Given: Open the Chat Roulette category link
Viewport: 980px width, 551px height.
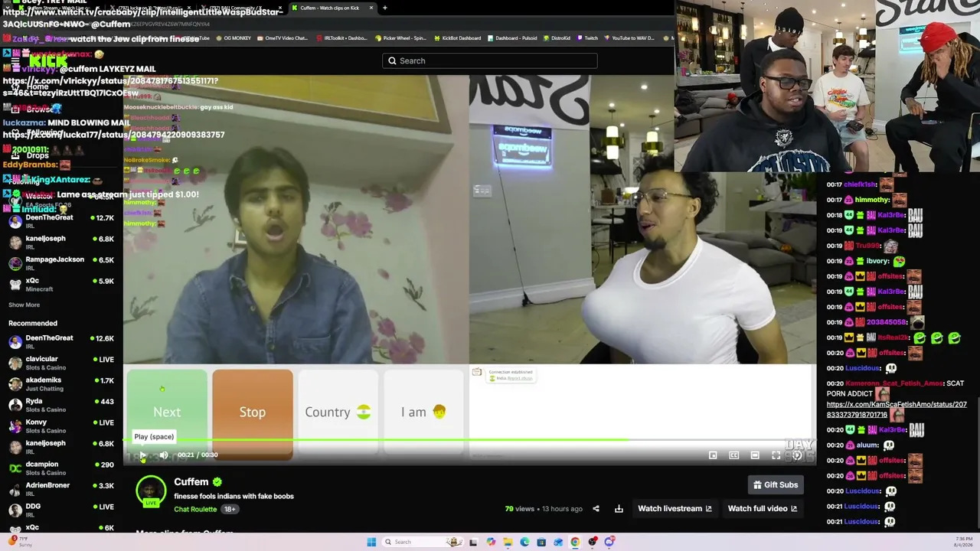Looking at the screenshot, I should [x=195, y=509].
